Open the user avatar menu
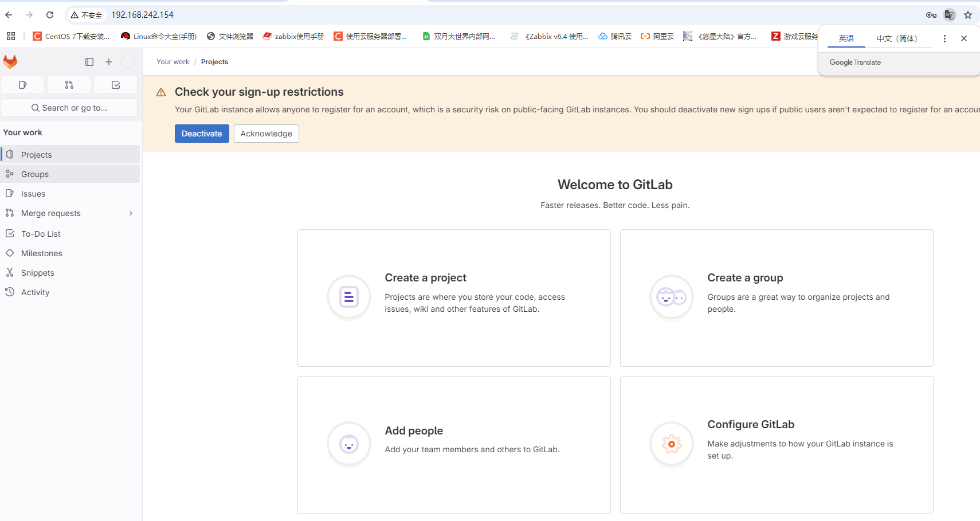Viewport: 980px width, 521px height. click(x=128, y=62)
